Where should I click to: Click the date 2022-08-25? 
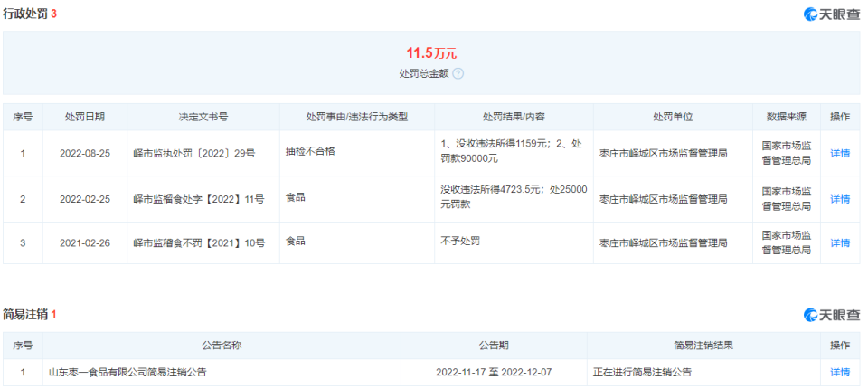[85, 154]
